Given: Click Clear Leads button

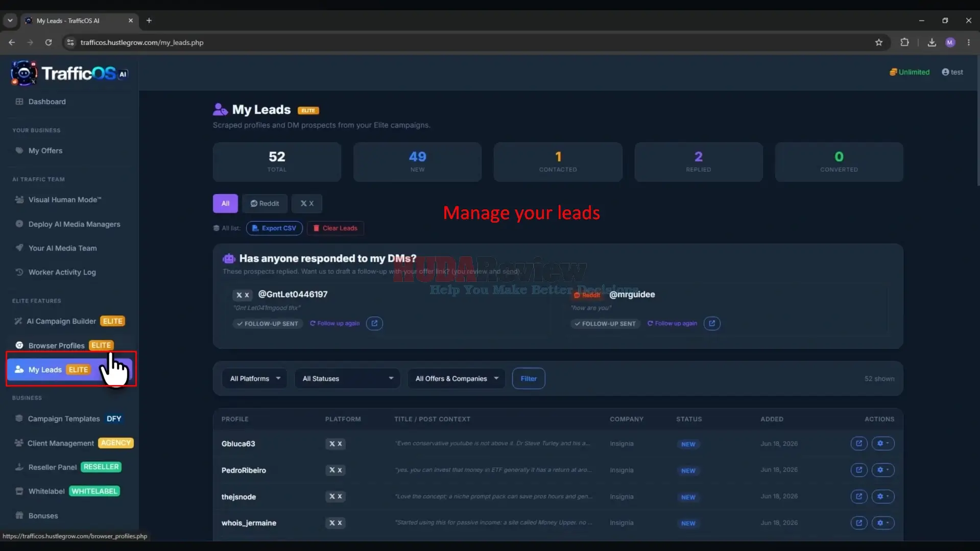Looking at the screenshot, I should coord(336,228).
